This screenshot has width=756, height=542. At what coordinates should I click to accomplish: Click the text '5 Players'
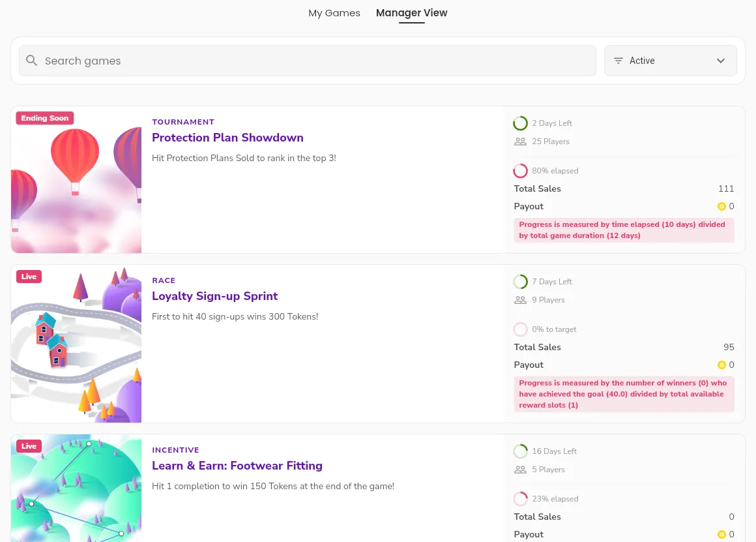pyautogui.click(x=548, y=470)
